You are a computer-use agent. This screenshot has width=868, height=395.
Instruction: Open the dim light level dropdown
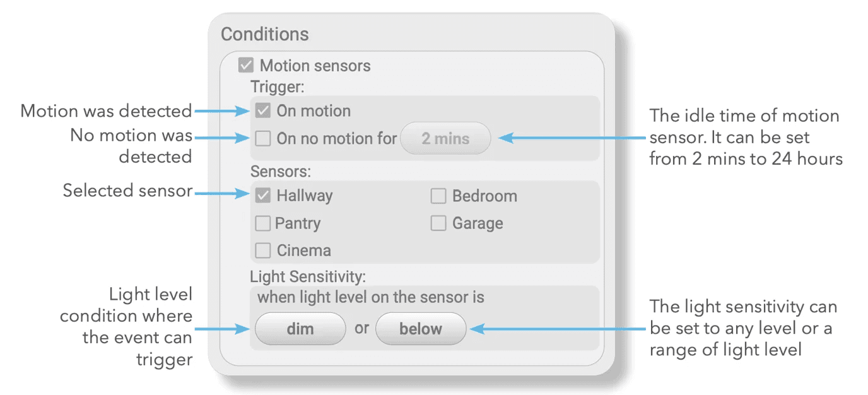point(300,329)
